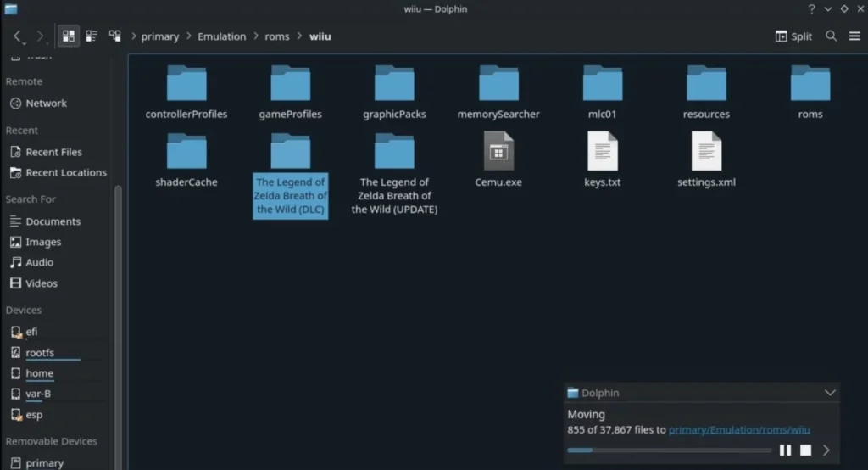Select memorySearcher folder icon
This screenshot has height=470, width=868.
(498, 83)
